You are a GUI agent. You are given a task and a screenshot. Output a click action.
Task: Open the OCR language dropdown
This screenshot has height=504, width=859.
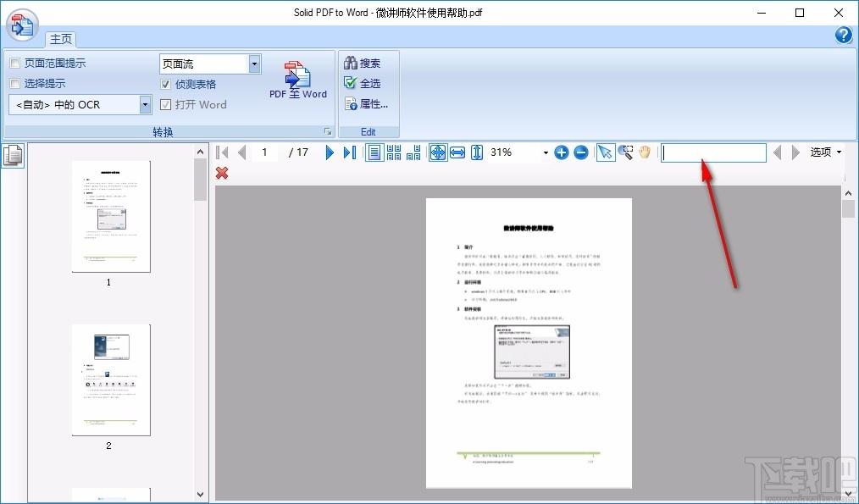click(145, 105)
